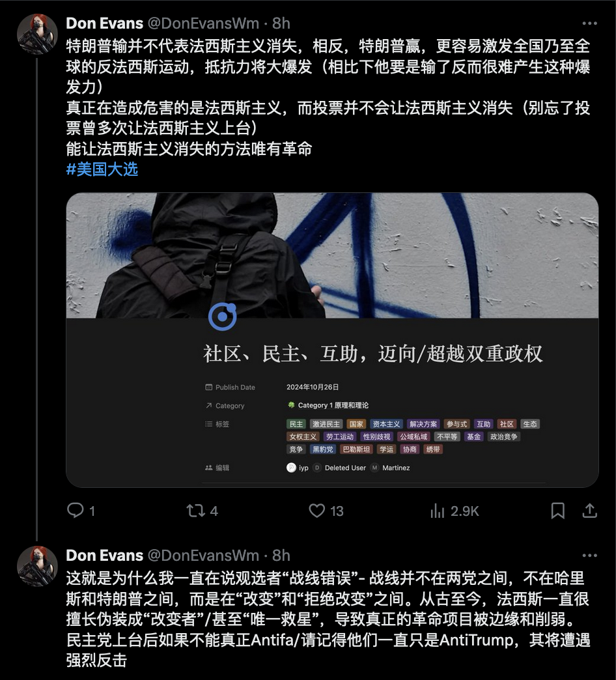Open the 8h timestamp of first tweet
The height and width of the screenshot is (680, 616).
pos(281,23)
